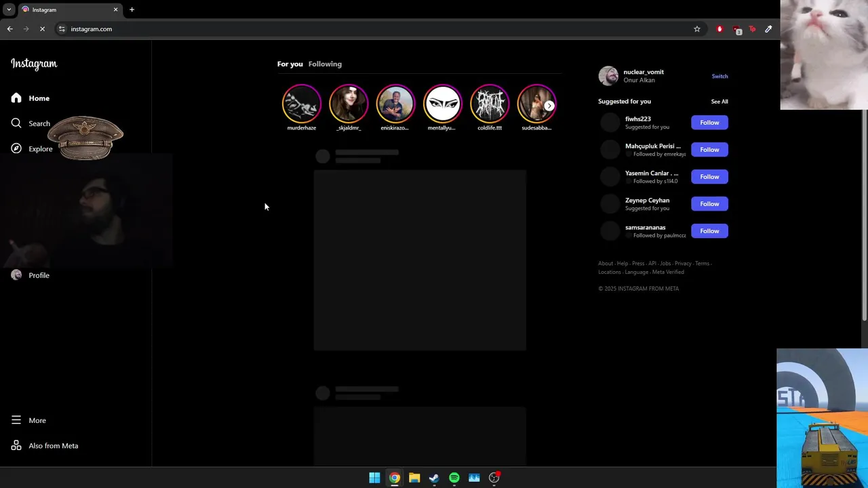Open the eyedropper color picker extension
Viewport: 868px width, 488px height.
click(768, 29)
